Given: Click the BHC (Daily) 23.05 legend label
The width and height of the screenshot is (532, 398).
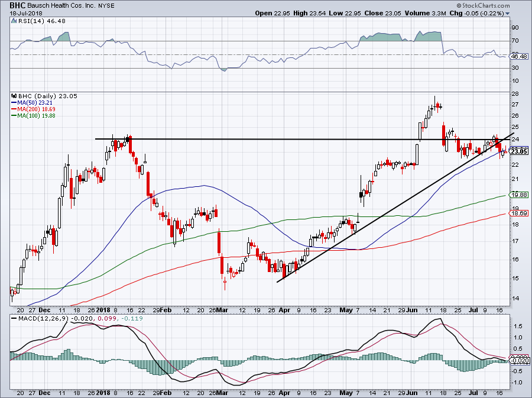Looking at the screenshot, I should 48,96.
